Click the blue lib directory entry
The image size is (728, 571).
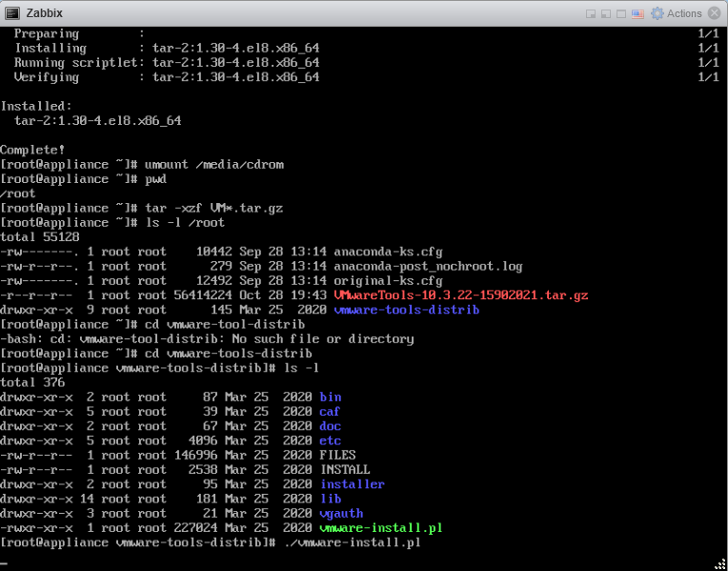(x=330, y=499)
